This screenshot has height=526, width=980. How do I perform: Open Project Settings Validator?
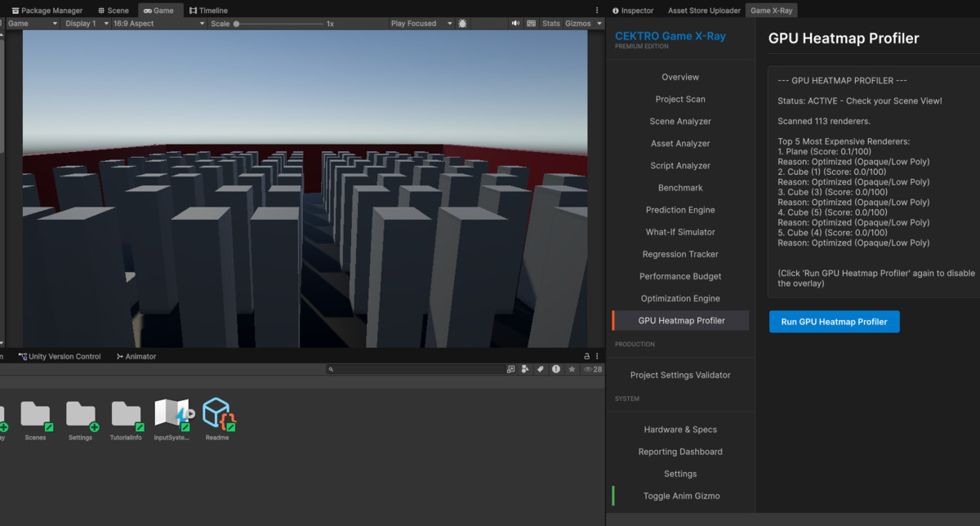pyautogui.click(x=680, y=375)
